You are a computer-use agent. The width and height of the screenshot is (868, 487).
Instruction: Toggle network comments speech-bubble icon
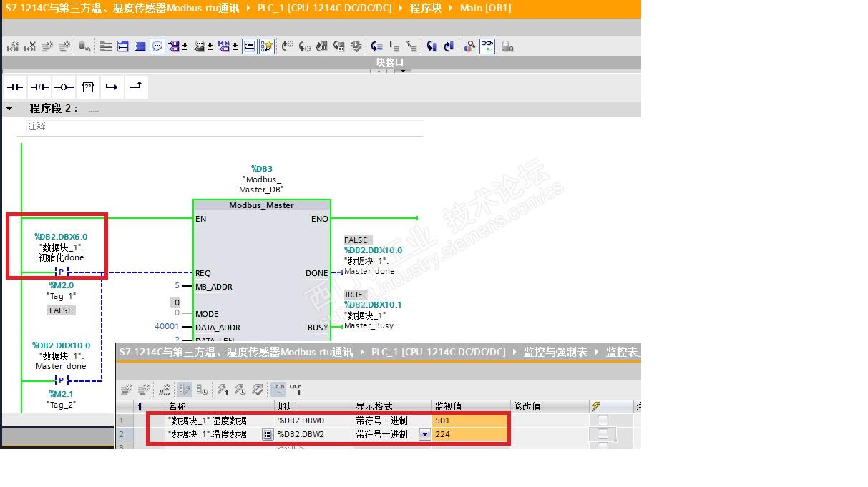pyautogui.click(x=157, y=46)
